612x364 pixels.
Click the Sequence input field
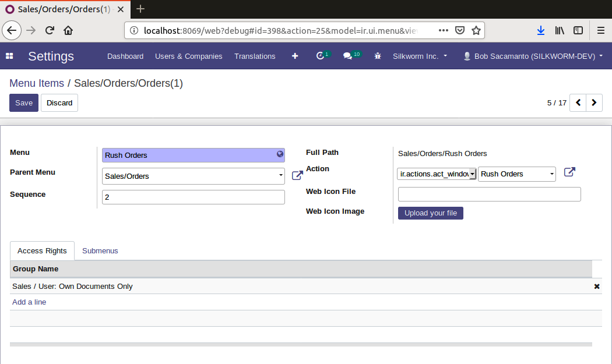point(193,197)
